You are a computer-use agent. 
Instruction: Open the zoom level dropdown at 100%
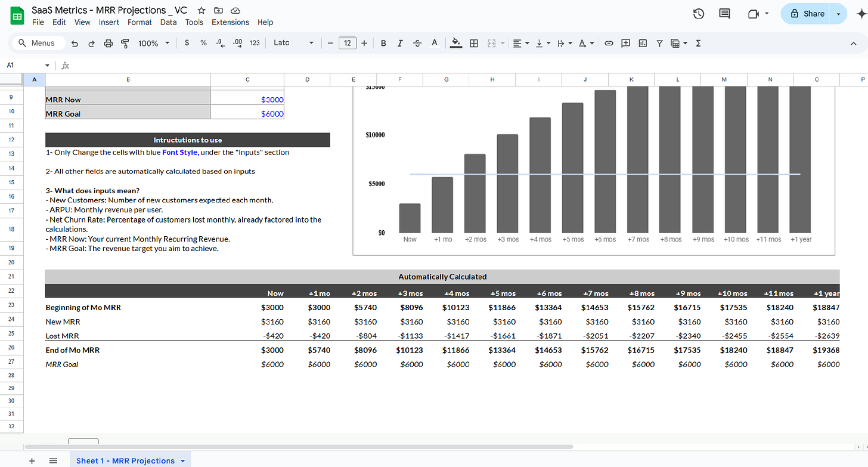tap(154, 43)
